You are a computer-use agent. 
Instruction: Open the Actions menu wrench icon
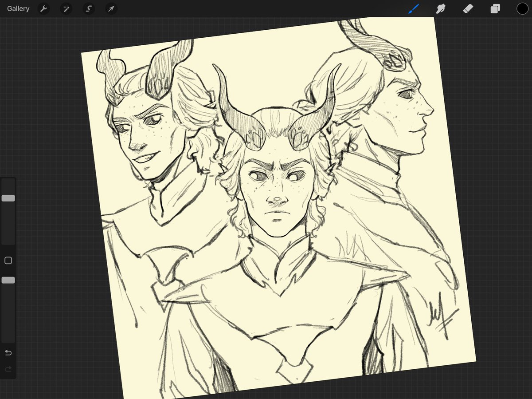(43, 8)
